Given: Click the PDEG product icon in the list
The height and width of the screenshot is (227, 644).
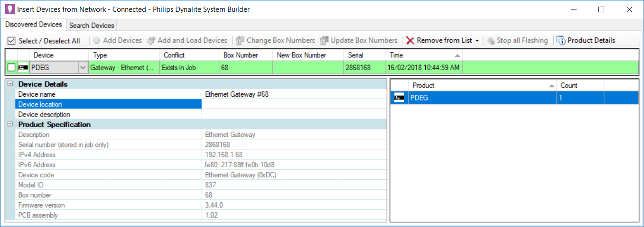Looking at the screenshot, I should (x=400, y=98).
